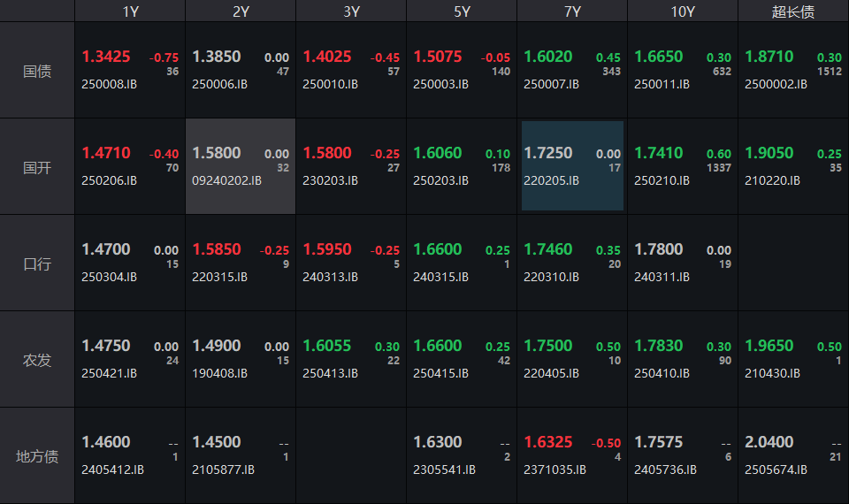Click the 地方债 row header
This screenshot has height=504, width=849.
point(37,457)
